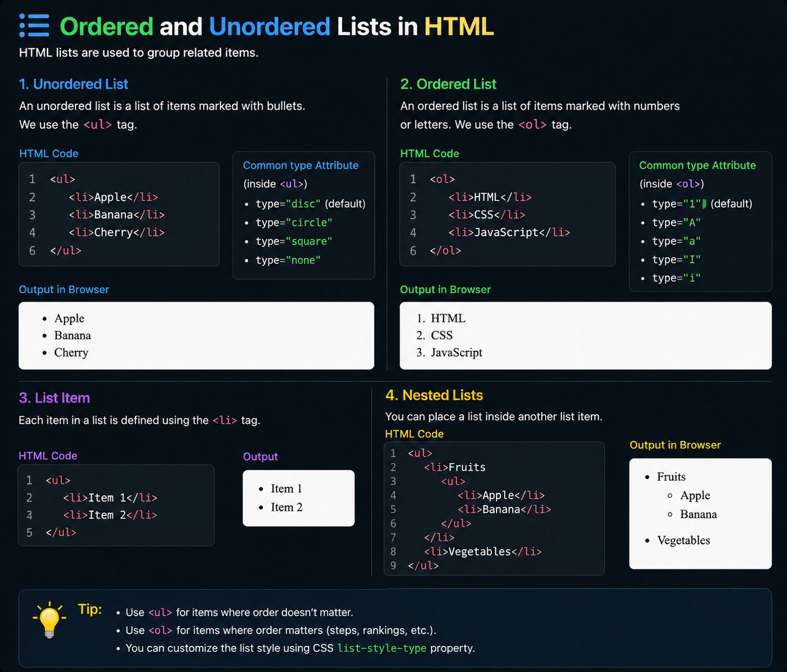Click "Vegetables" in nested browser output
Screen dimensions: 787x672
point(684,540)
